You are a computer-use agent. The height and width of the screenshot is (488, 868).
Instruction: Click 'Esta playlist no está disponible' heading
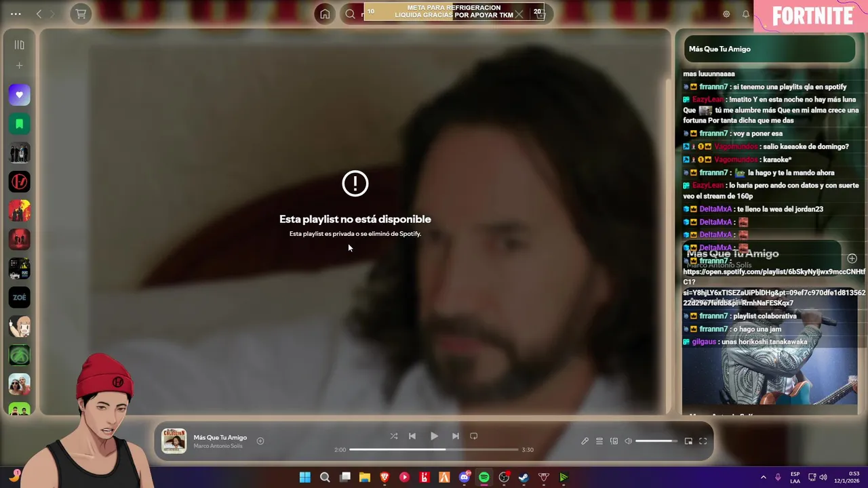click(x=355, y=219)
